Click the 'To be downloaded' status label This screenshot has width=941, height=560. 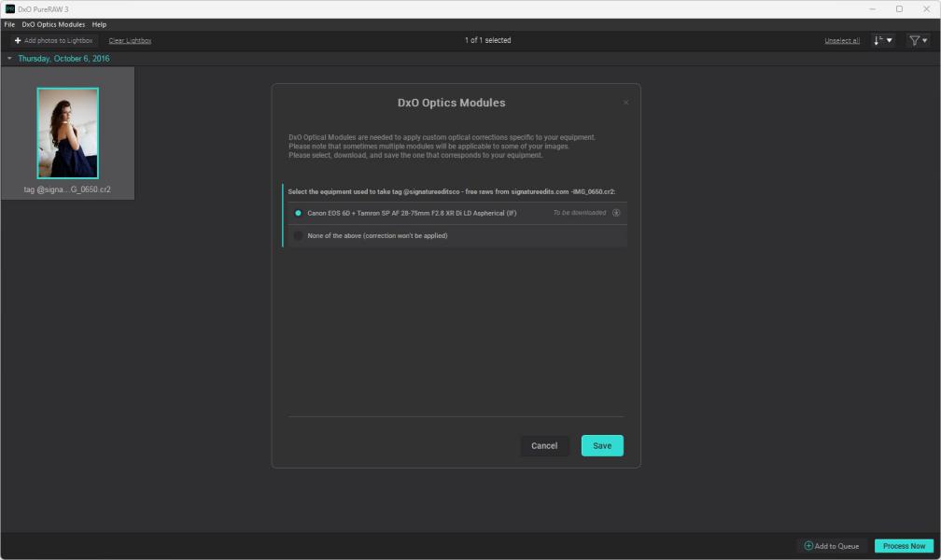(579, 213)
